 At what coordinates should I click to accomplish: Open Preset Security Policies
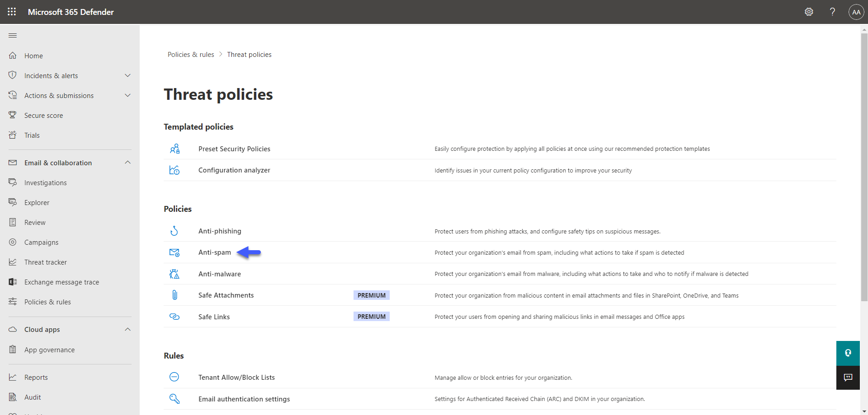234,149
